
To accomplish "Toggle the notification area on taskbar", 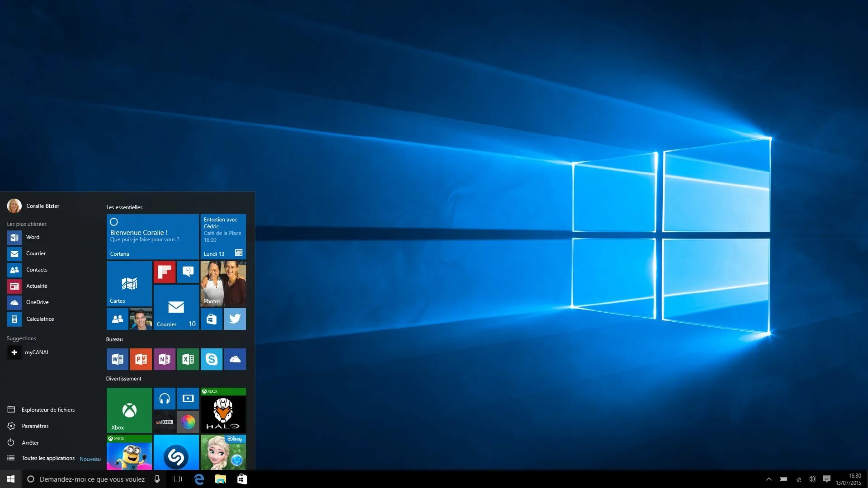I will coord(768,479).
